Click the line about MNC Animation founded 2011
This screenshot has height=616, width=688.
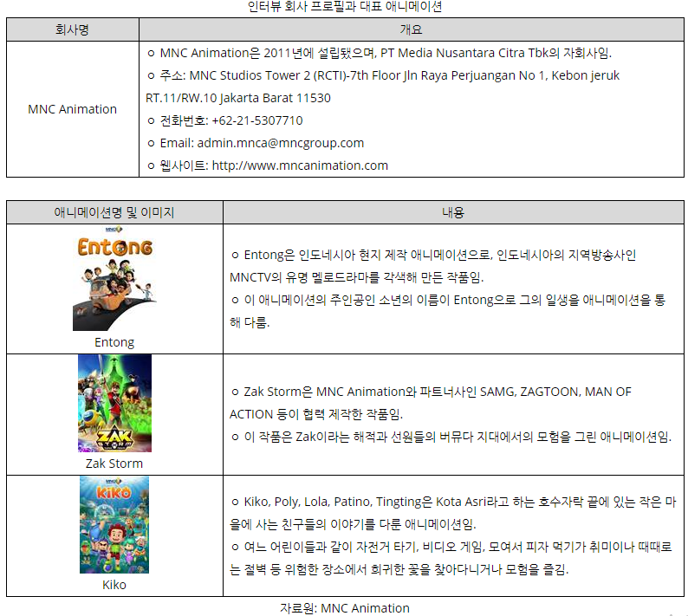tap(380, 53)
